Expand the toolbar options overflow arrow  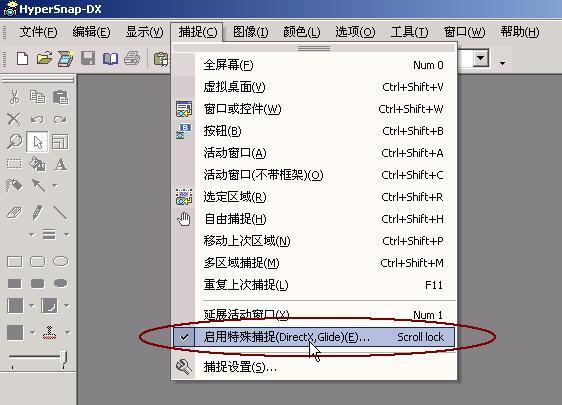tap(503, 63)
